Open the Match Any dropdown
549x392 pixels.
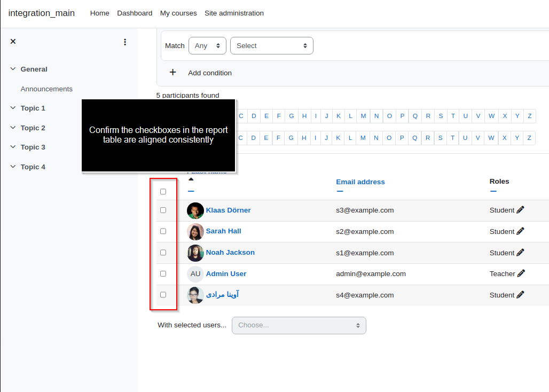coord(207,46)
